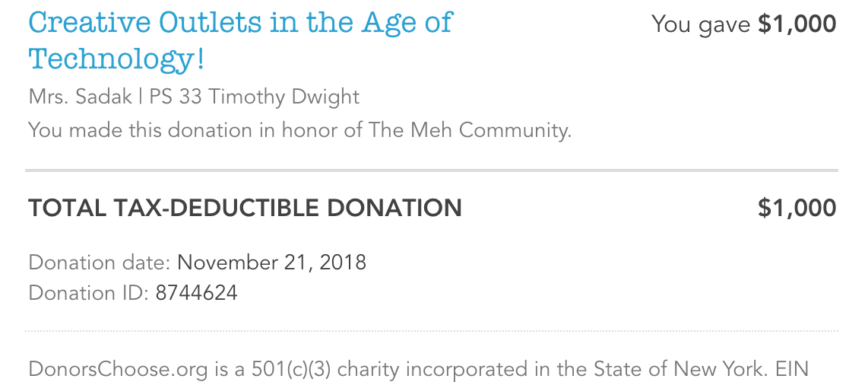
Task: Click the Donation date label
Action: 100,262
